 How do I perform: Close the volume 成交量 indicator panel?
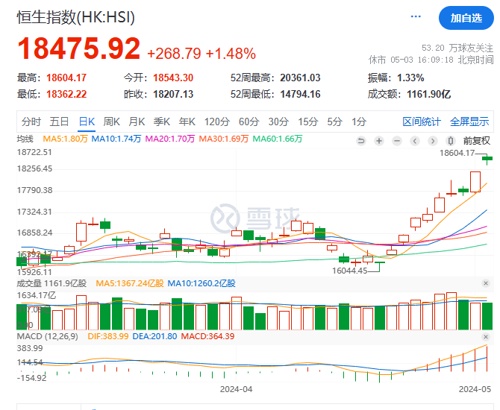coord(486,283)
